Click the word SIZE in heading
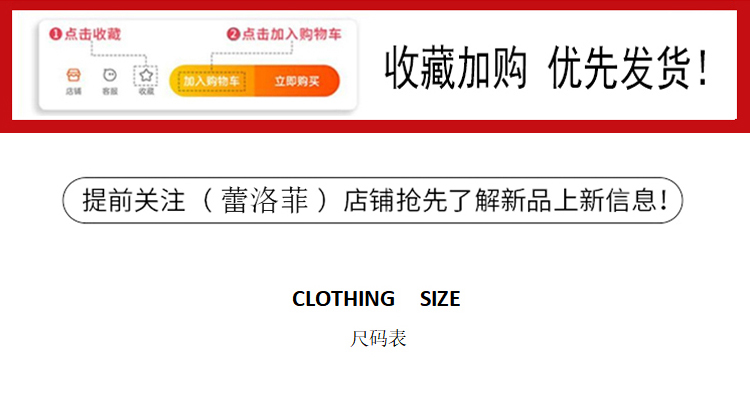750x400 pixels. [x=440, y=299]
